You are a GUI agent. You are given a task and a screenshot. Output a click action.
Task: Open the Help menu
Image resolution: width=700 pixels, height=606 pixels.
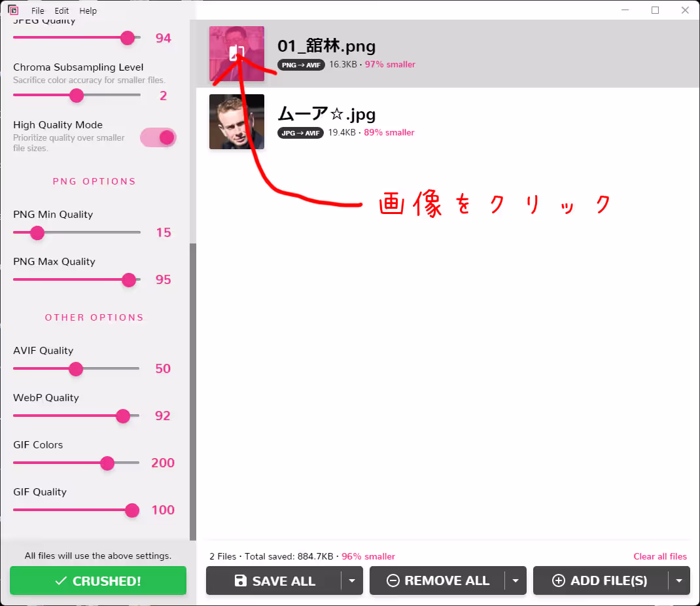click(88, 11)
